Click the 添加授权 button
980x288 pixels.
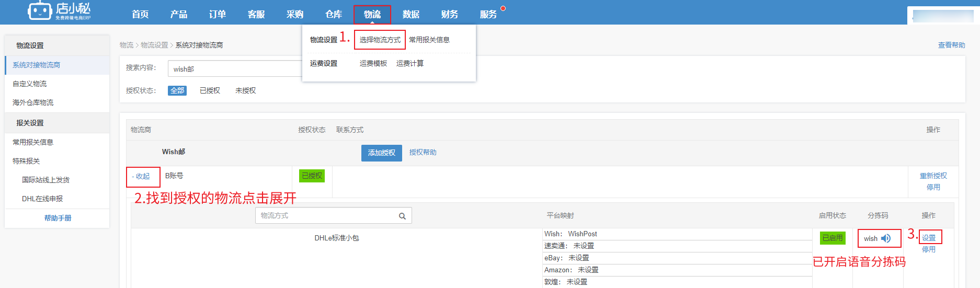[x=381, y=153]
